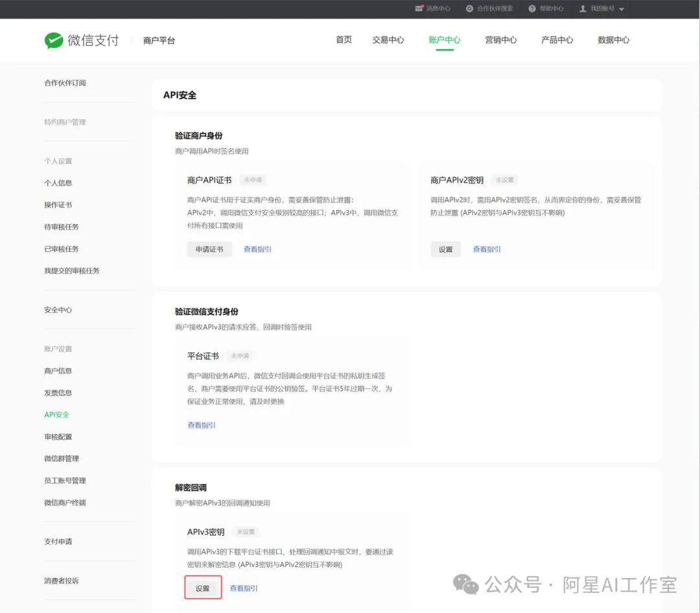
Task: Click 设置 for APIv3密钥
Action: click(203, 588)
